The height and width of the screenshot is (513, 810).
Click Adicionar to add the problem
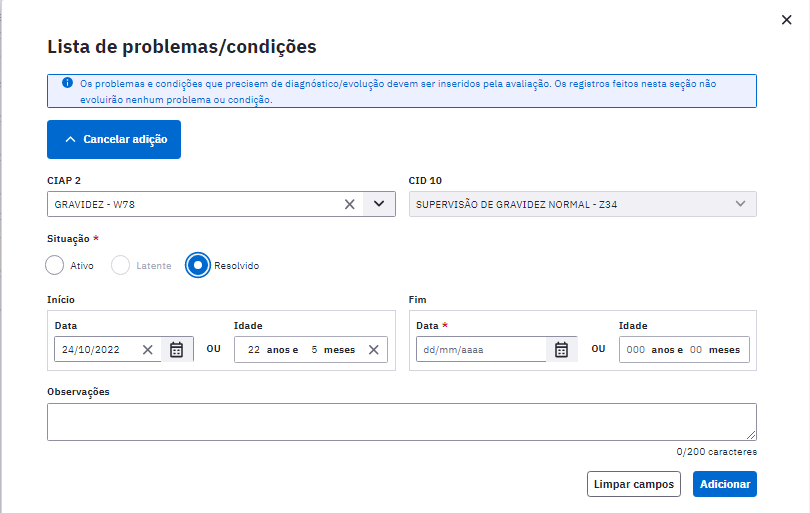(725, 484)
